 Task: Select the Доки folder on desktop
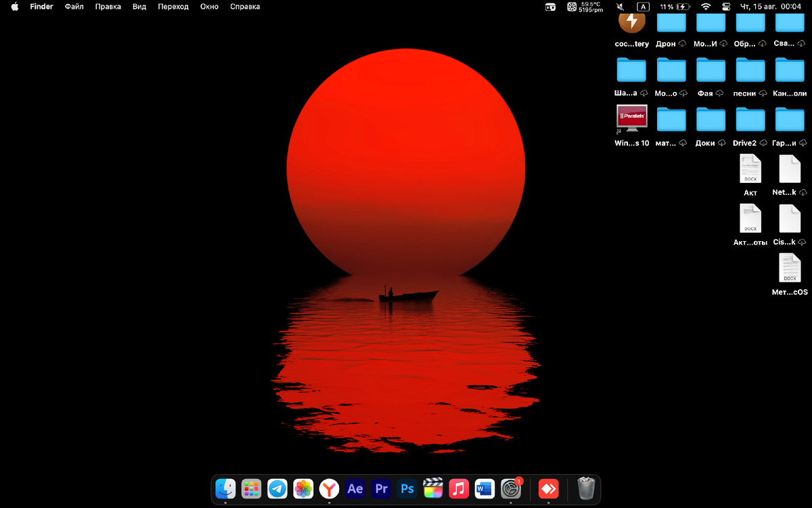(x=711, y=120)
